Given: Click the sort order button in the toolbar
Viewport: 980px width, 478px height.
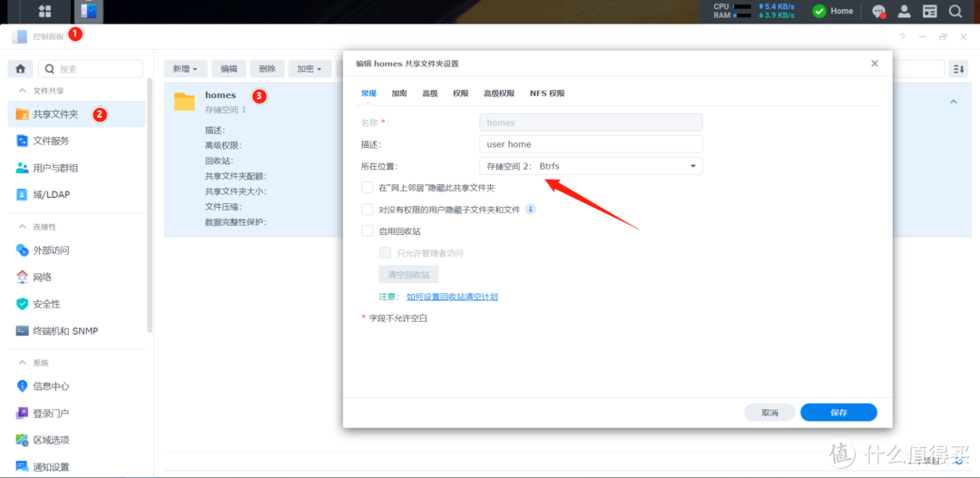Looking at the screenshot, I should [958, 69].
